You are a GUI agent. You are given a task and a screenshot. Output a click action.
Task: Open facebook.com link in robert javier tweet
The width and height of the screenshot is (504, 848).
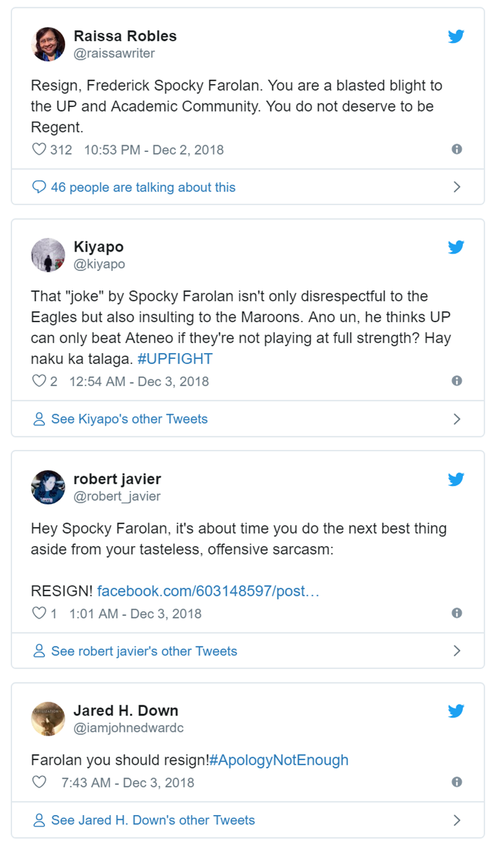tap(208, 591)
